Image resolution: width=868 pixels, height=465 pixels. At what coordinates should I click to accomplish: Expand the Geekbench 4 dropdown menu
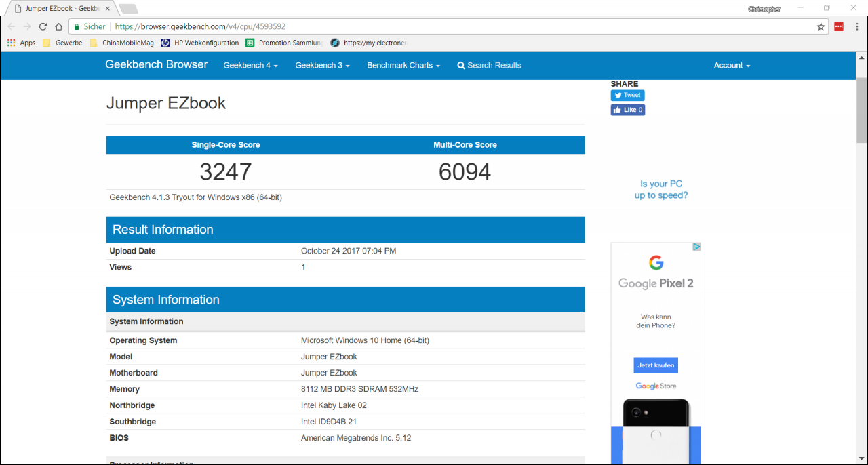(250, 66)
